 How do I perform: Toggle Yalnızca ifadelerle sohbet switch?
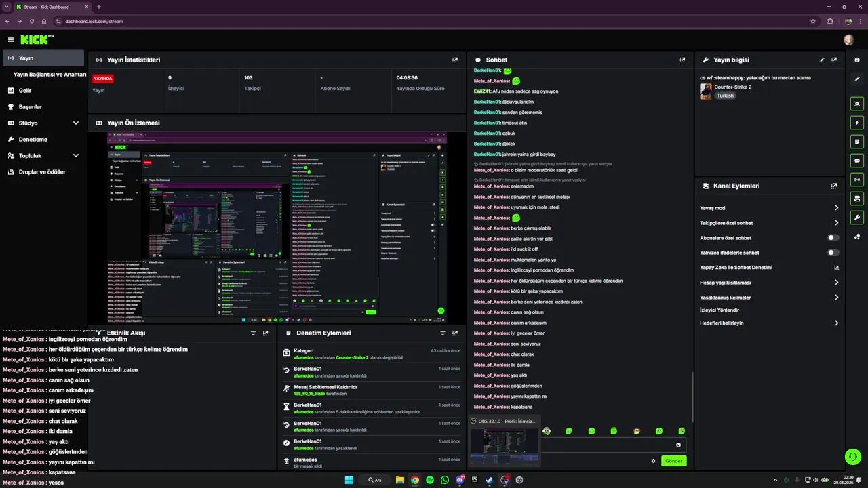pyautogui.click(x=833, y=253)
